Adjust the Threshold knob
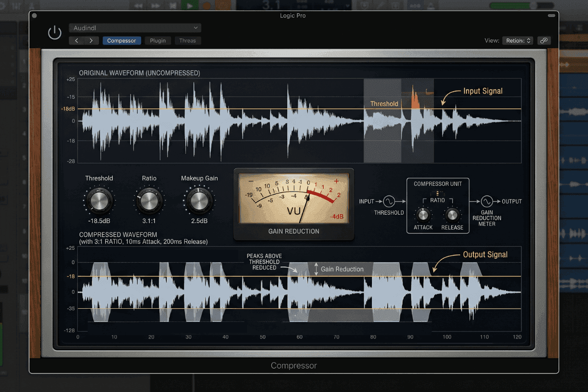Screen dimensions: 588x392 point(99,200)
